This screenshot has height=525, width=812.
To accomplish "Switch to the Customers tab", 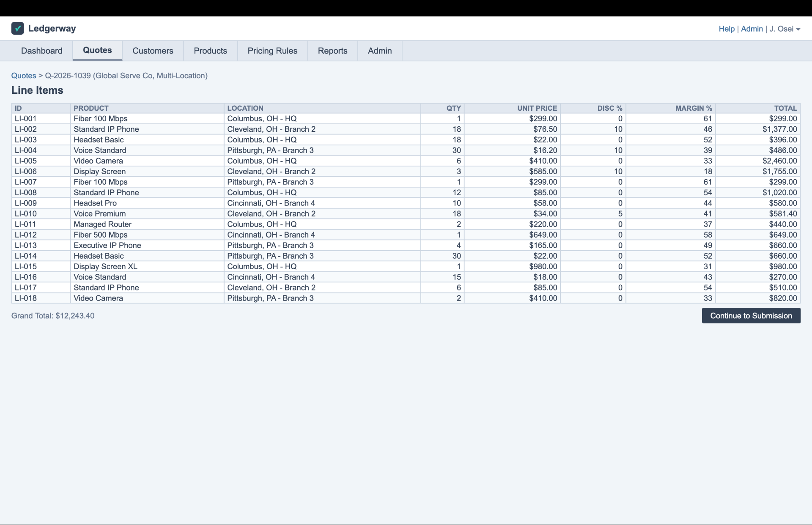I will click(153, 51).
